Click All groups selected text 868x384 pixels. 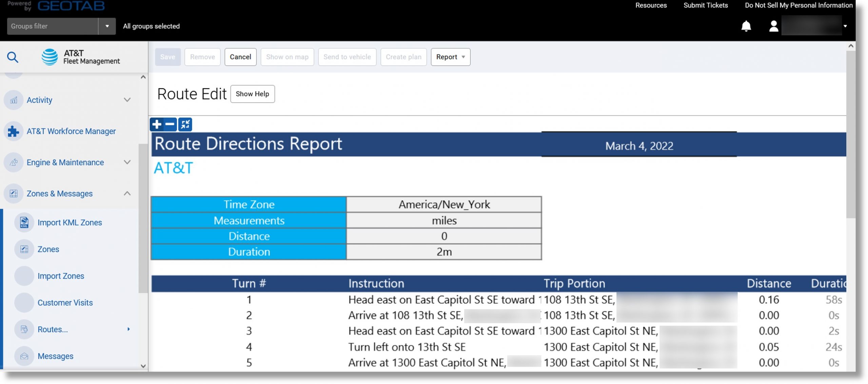[x=151, y=26]
